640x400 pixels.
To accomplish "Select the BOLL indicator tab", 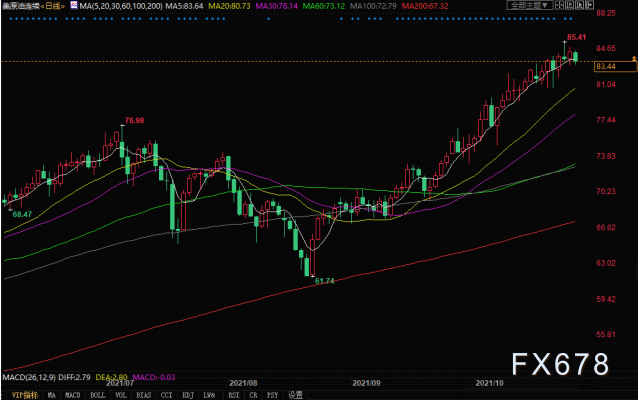I will pos(97,395).
